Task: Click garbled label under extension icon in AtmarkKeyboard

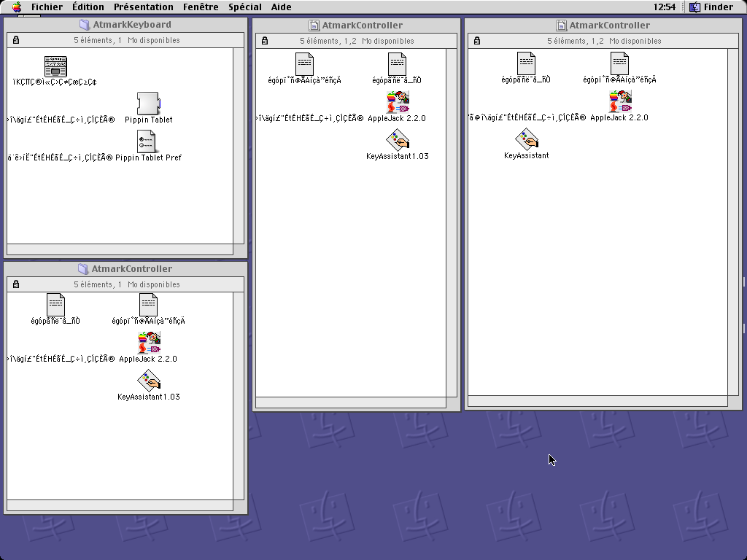Action: (x=55, y=82)
